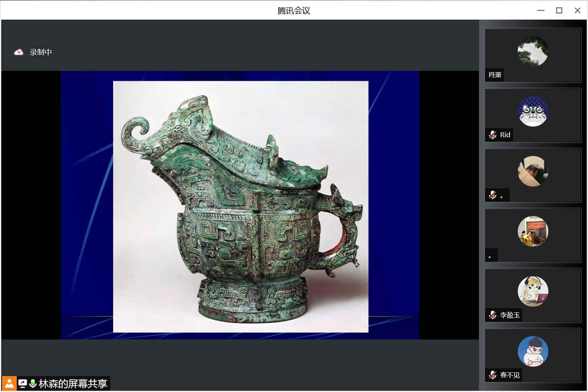588x392 pixels.
Task: Click the green active microphone icon
Action: 33,383
